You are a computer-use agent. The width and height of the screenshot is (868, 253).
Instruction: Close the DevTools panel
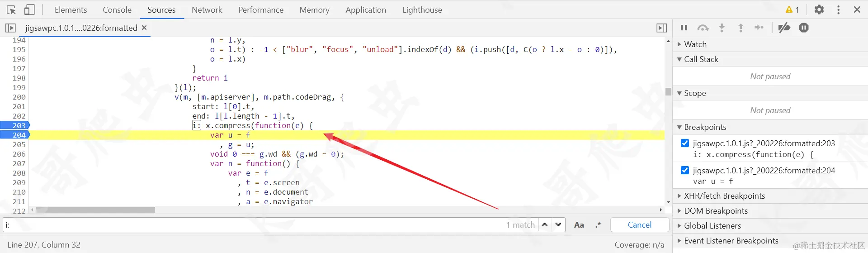(857, 10)
